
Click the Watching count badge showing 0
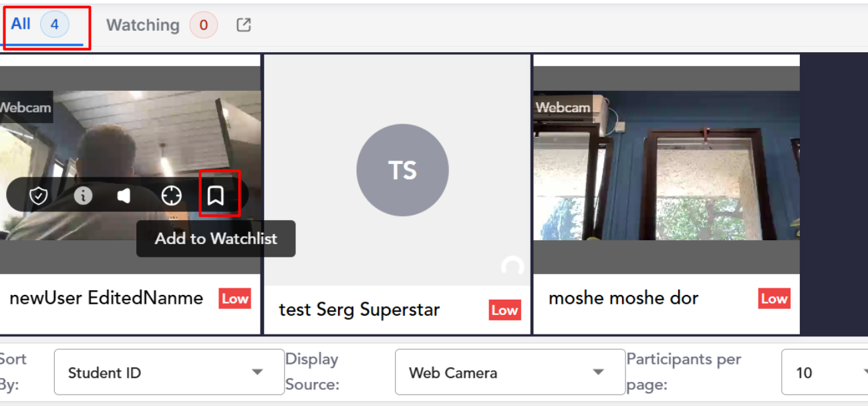click(203, 25)
